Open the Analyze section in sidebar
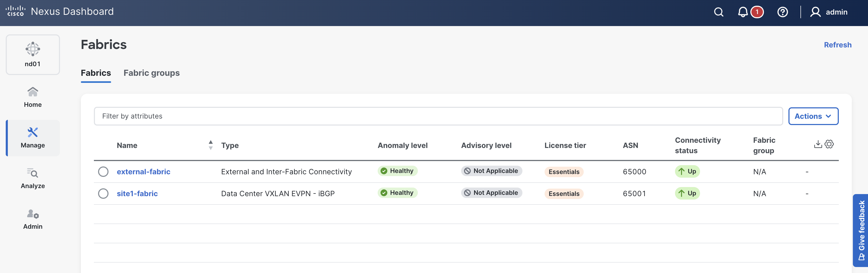868x273 pixels. coord(33,178)
